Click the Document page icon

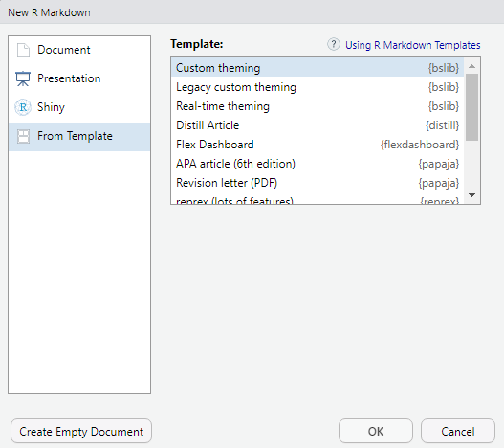click(x=23, y=50)
